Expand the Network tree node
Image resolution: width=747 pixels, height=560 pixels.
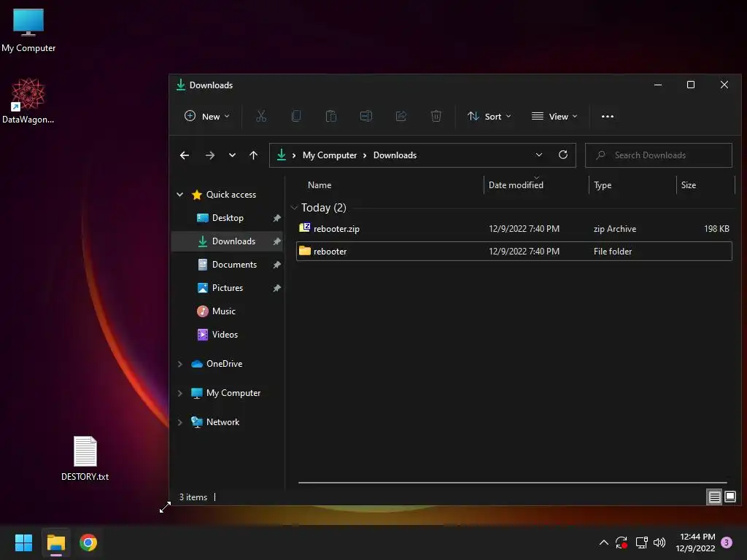tap(180, 422)
